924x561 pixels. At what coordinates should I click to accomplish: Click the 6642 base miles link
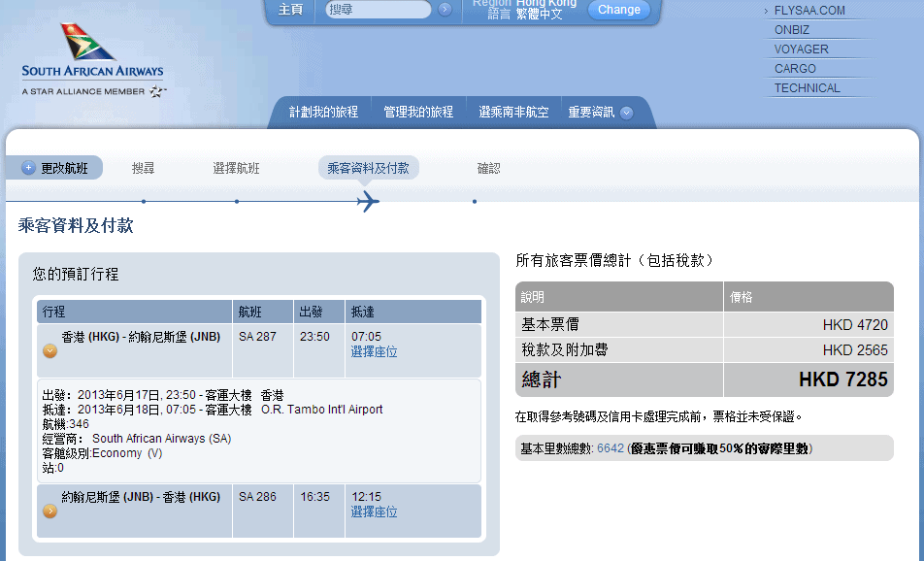pyautogui.click(x=610, y=448)
